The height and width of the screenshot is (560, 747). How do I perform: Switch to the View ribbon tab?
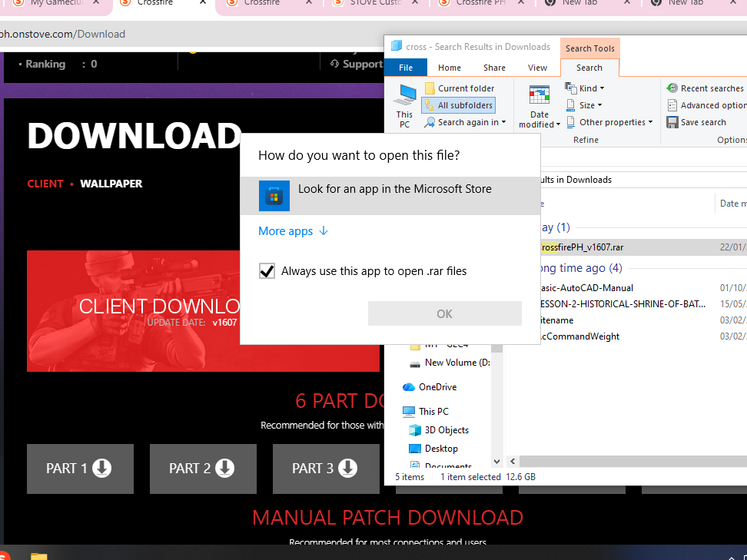538,68
